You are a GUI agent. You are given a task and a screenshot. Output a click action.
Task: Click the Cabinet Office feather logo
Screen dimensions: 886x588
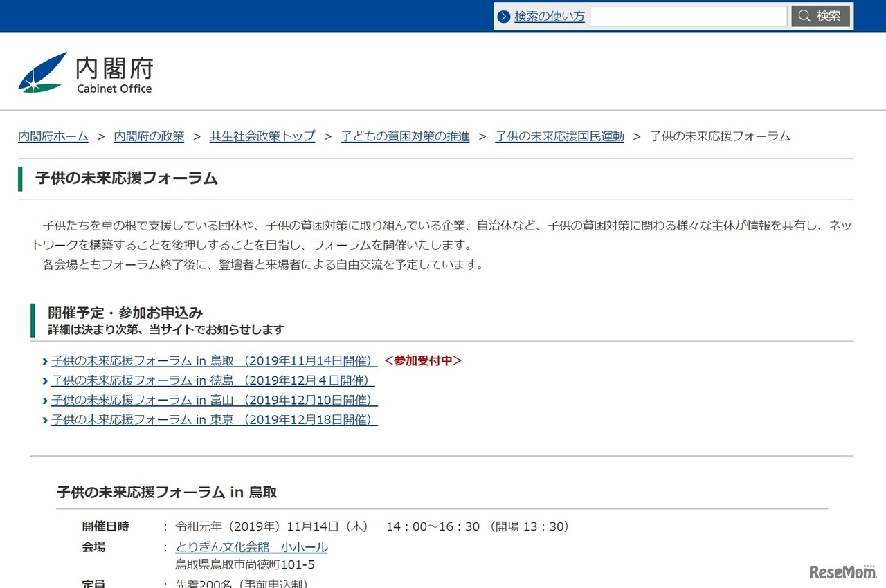pyautogui.click(x=42, y=73)
